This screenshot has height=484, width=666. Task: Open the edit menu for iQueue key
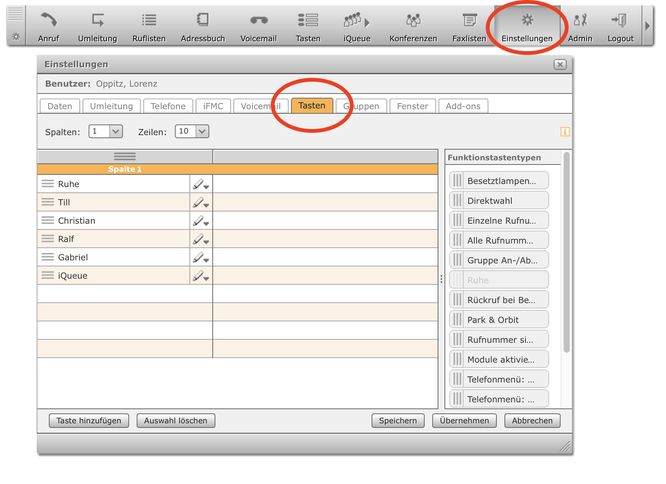(201, 276)
